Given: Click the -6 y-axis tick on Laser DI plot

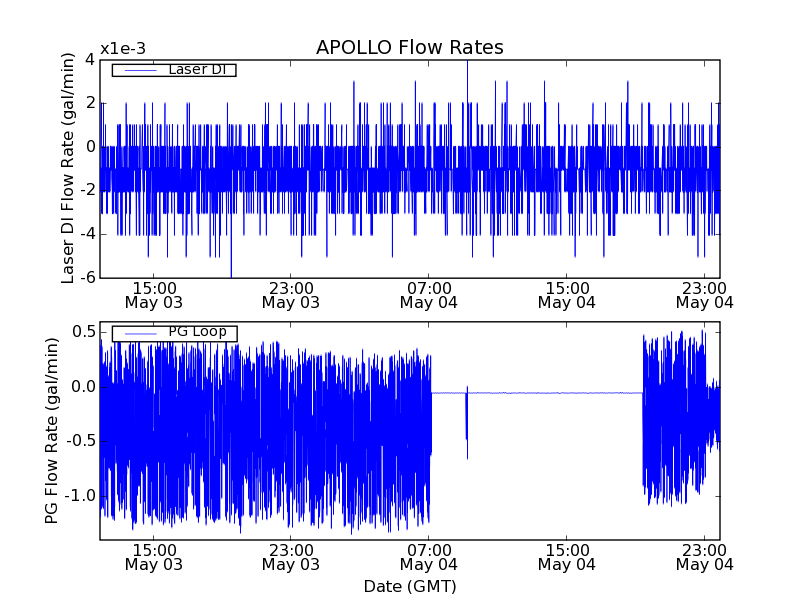Looking at the screenshot, I should click(88, 277).
